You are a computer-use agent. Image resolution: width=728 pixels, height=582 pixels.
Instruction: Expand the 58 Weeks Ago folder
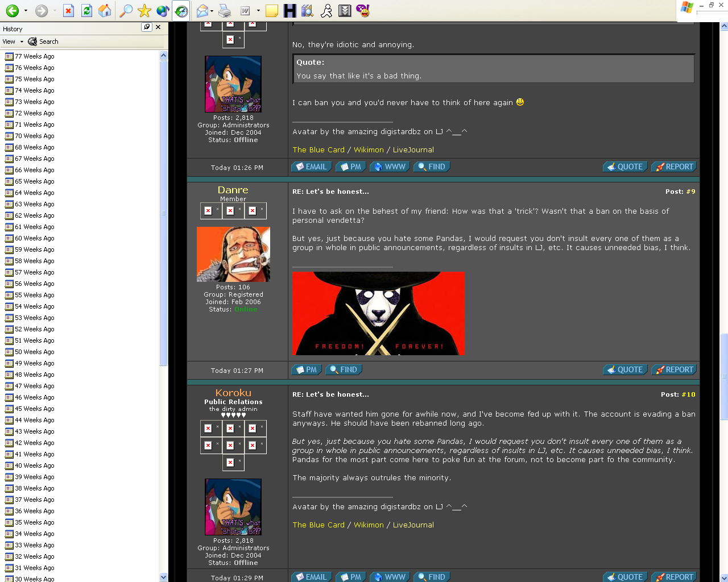coord(30,261)
